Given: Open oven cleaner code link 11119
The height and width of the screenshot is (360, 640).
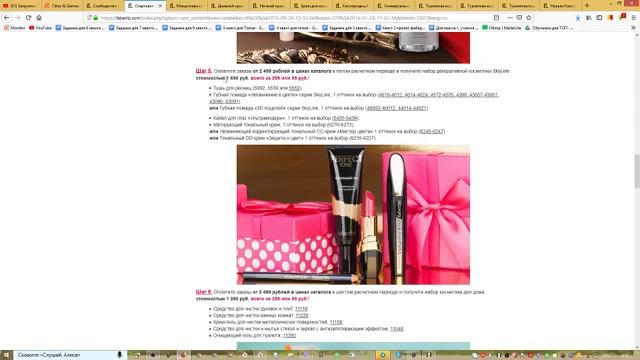Looking at the screenshot, I should tap(301, 309).
